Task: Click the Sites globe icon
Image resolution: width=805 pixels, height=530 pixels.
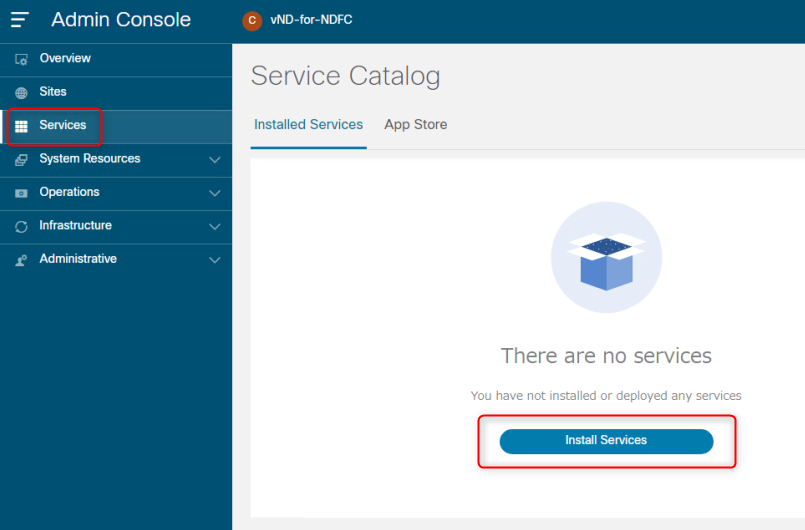Action: pos(21,93)
